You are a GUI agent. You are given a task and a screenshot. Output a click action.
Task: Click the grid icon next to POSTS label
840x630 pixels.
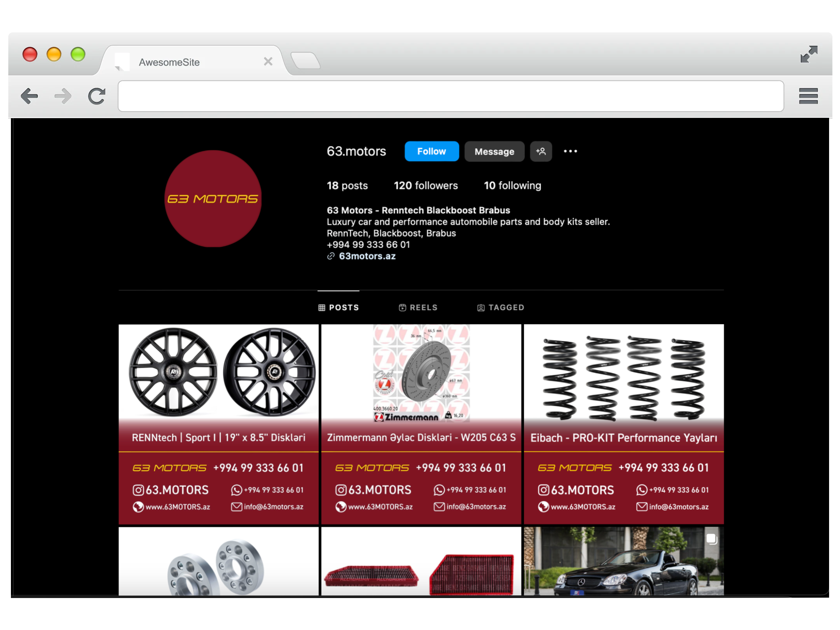click(321, 307)
